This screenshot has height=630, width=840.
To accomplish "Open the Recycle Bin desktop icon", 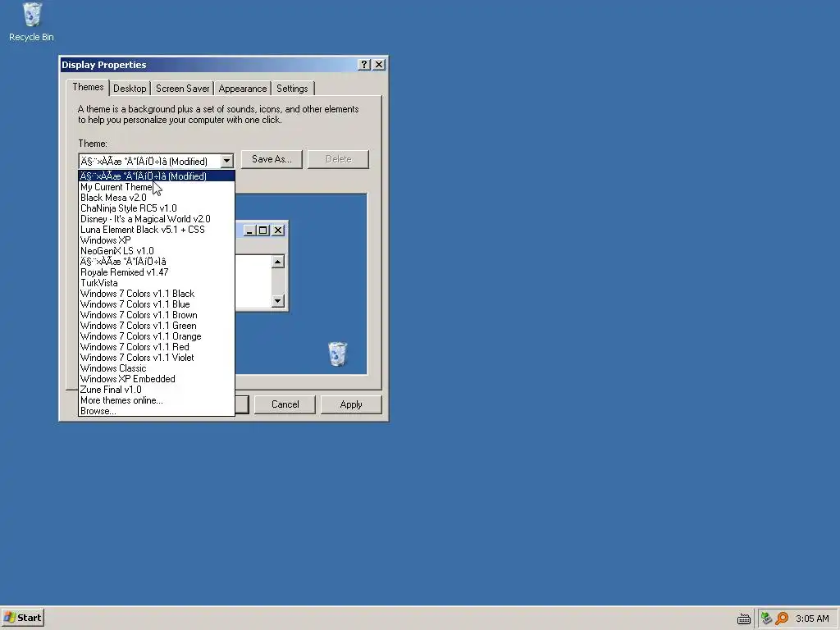I will 31,22.
